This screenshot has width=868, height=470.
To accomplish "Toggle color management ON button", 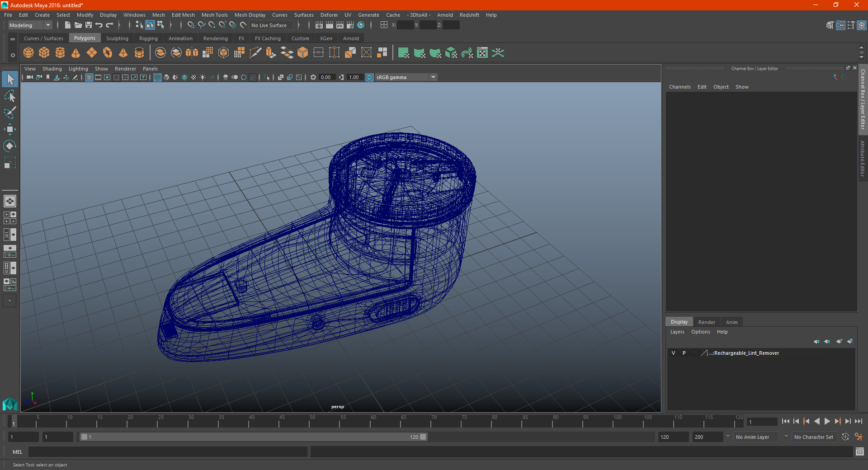I will (x=369, y=77).
